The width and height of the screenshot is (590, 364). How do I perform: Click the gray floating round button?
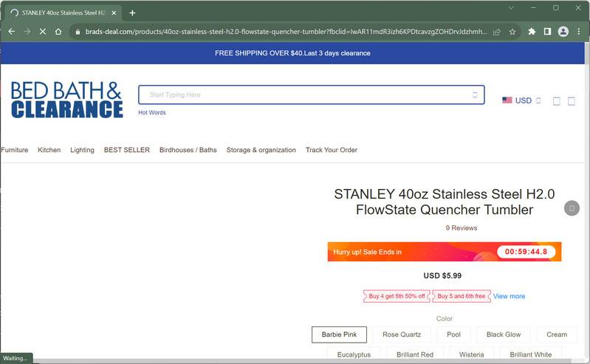coord(572,208)
